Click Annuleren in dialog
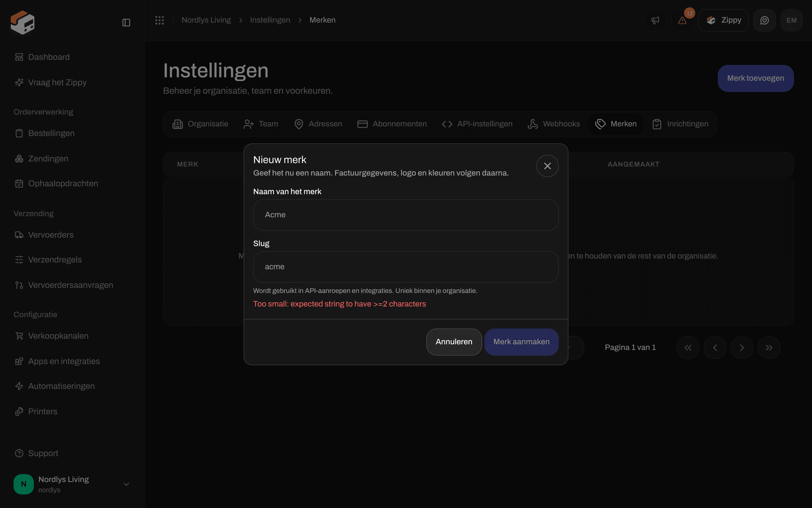 click(454, 342)
